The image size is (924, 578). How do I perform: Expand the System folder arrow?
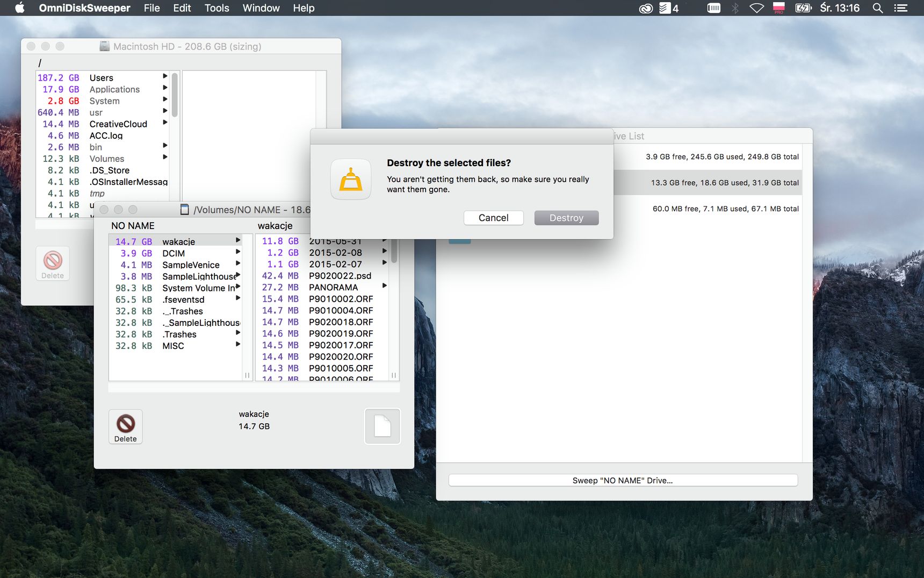pos(165,99)
